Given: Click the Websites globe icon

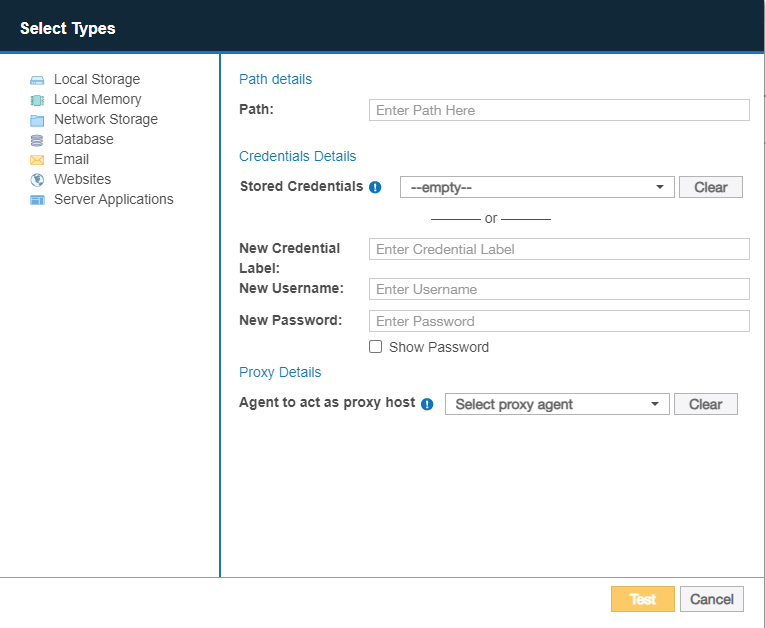Looking at the screenshot, I should [37, 180].
